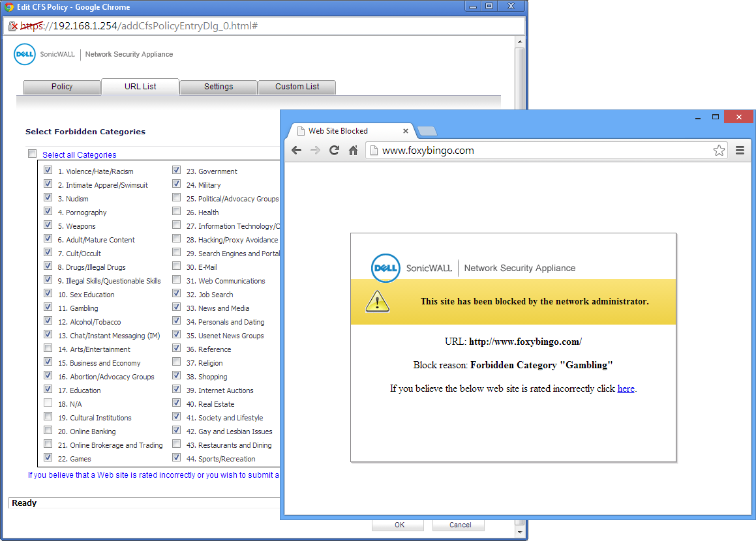Uncheck Sports/Recreation category
This screenshot has height=541, width=756.
tap(177, 458)
